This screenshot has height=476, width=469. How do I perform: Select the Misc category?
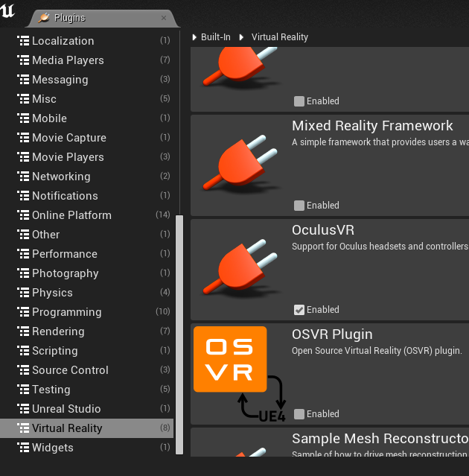click(87, 99)
